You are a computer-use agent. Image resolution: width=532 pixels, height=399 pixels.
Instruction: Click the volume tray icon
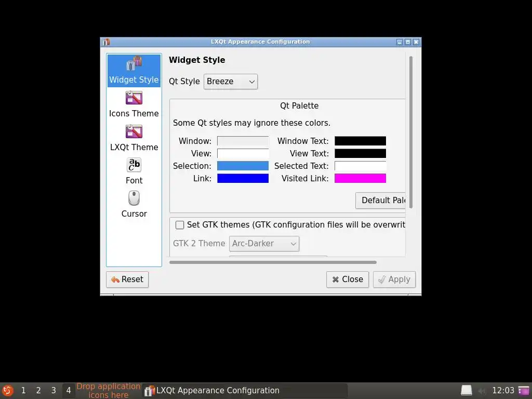[x=482, y=391]
